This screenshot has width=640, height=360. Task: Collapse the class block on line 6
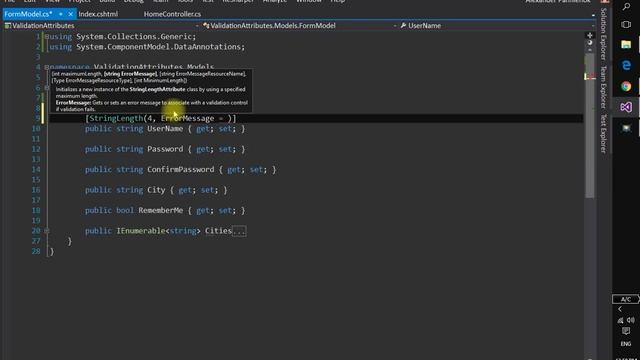tap(47, 88)
